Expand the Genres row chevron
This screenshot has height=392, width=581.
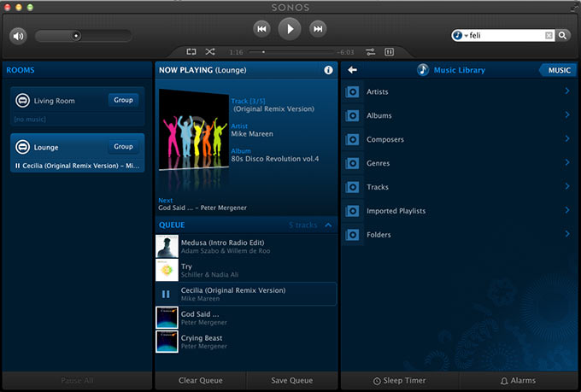point(567,162)
